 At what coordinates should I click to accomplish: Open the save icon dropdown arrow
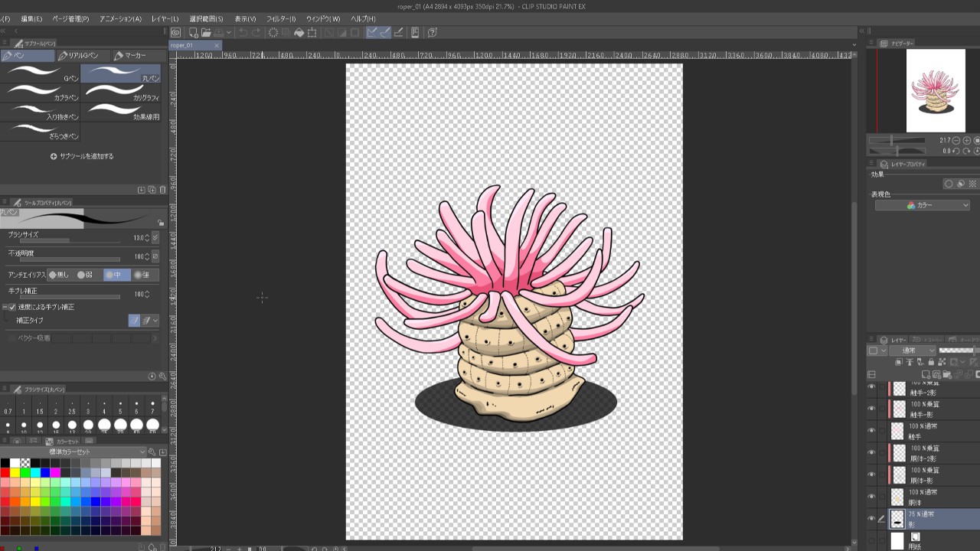coord(229,33)
